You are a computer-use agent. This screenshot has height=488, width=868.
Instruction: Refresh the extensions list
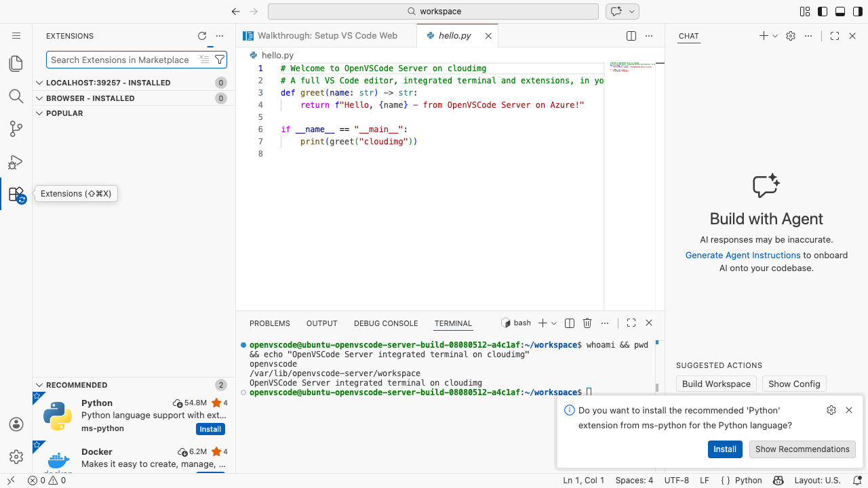click(x=202, y=36)
